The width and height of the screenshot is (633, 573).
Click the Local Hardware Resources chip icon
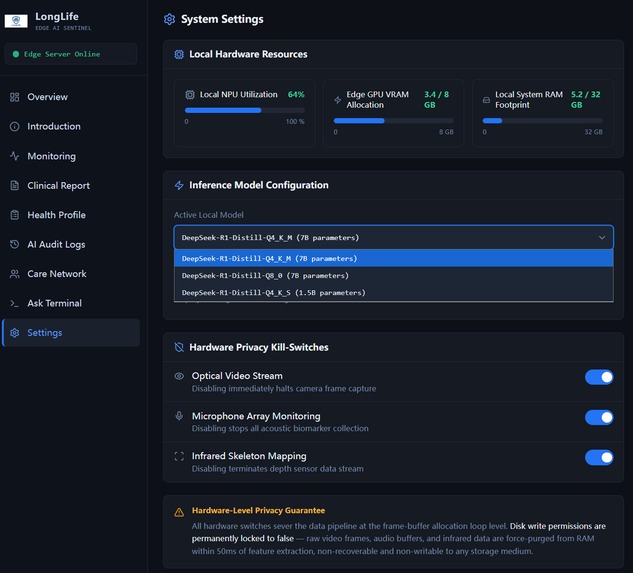[x=179, y=54]
